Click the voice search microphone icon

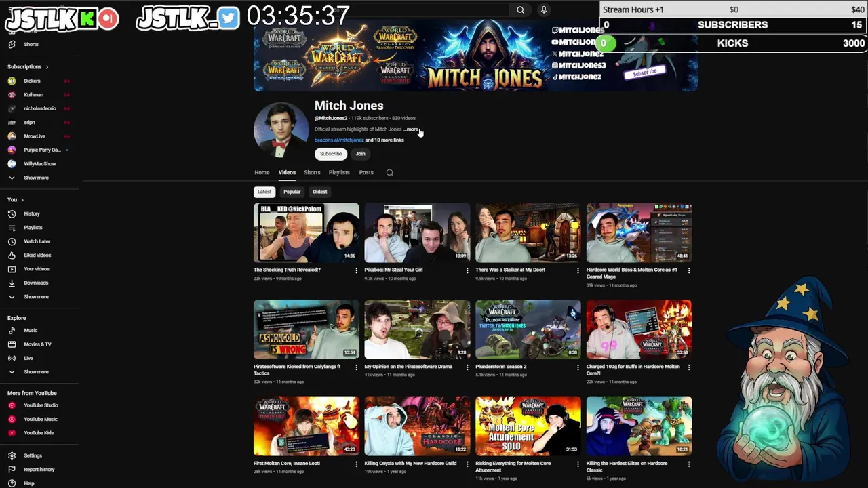pyautogui.click(x=543, y=9)
